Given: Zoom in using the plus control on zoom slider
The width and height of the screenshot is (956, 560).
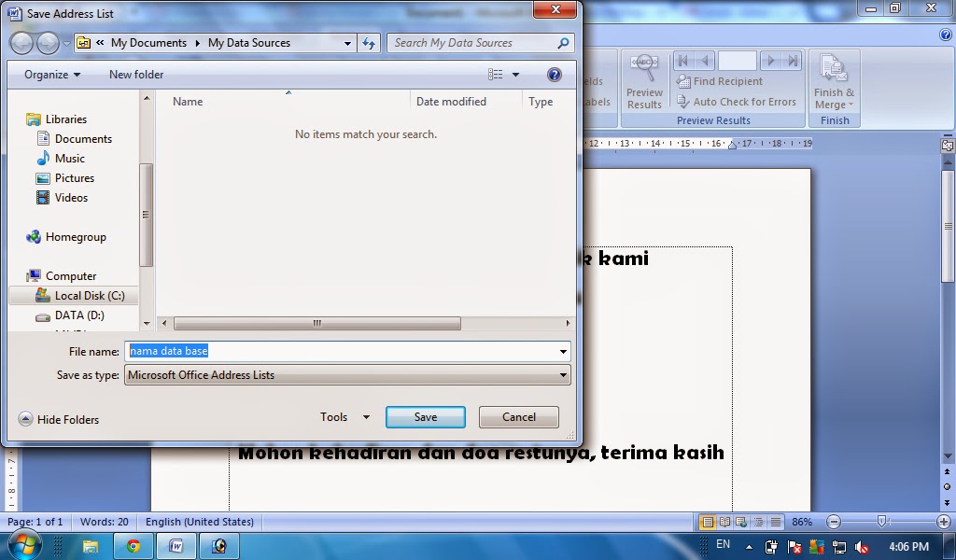Looking at the screenshot, I should click(945, 522).
